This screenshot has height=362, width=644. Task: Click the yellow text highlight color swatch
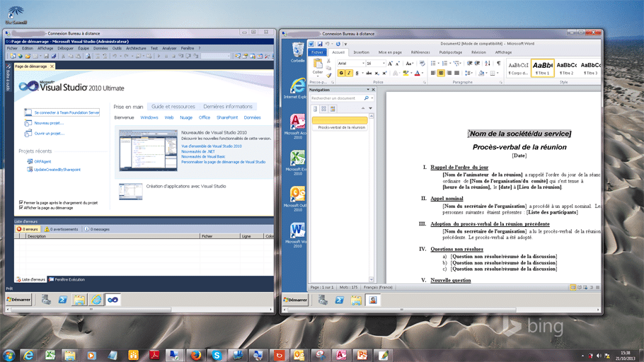406,73
